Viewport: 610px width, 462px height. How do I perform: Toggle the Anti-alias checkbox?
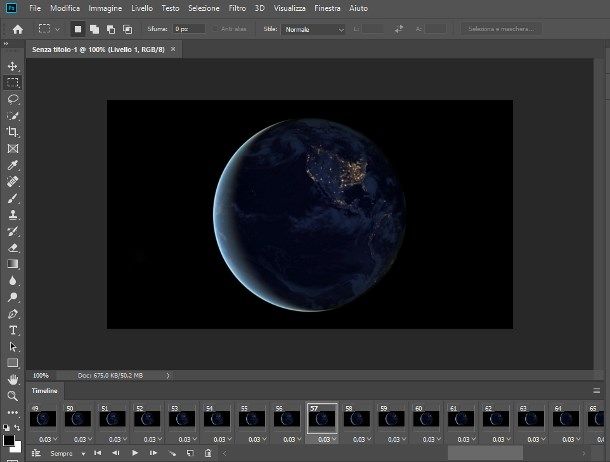(x=216, y=30)
